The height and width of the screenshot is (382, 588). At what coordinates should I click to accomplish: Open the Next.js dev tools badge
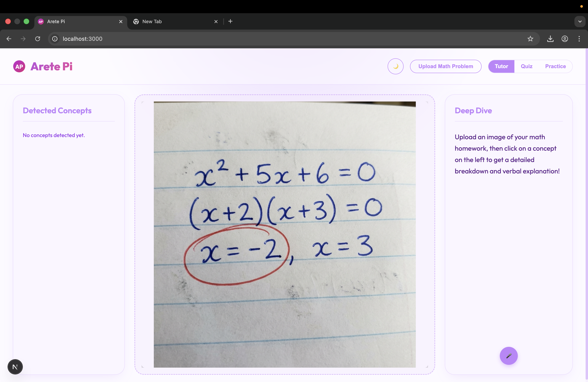[x=15, y=367]
